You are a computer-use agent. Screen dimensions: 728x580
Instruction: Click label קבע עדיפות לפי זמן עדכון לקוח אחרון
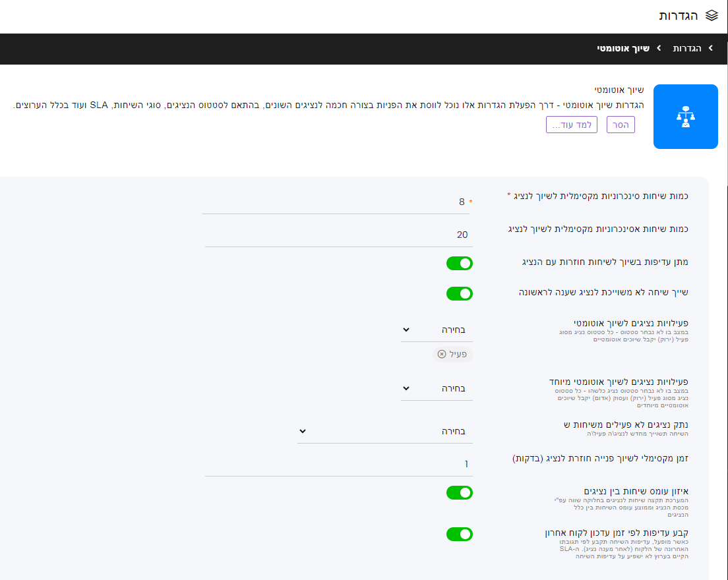point(617,533)
